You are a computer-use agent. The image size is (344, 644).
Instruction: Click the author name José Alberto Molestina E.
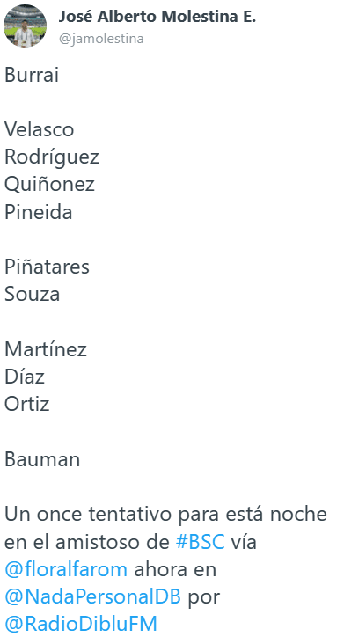[x=157, y=17]
